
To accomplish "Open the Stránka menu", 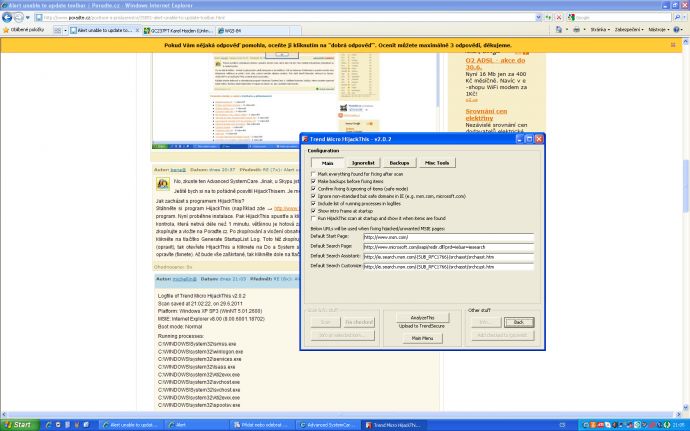I will tap(598, 29).
